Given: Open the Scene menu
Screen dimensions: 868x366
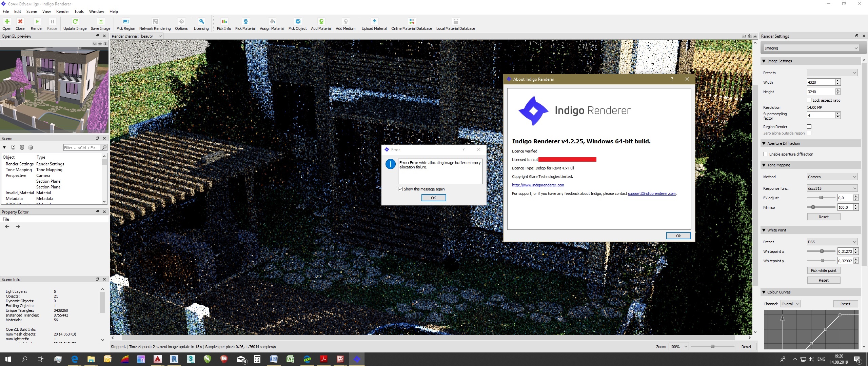Looking at the screenshot, I should [x=32, y=11].
